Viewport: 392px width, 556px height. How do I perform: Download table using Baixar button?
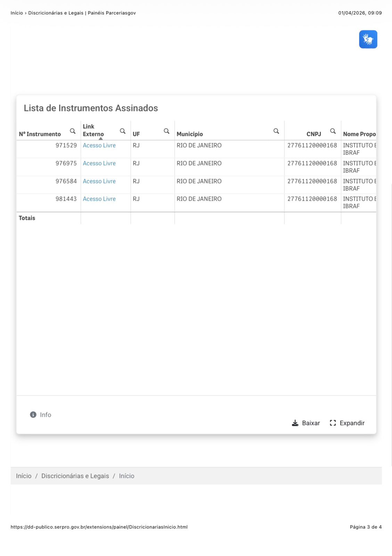pyautogui.click(x=306, y=423)
